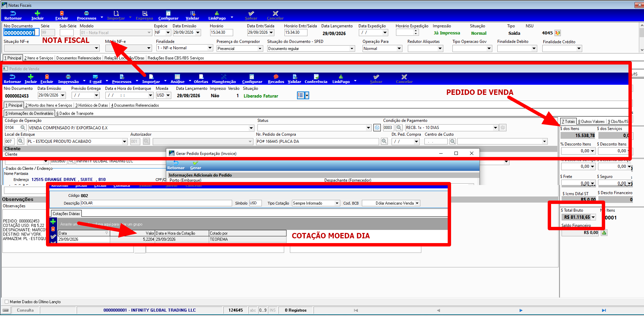Viewport: 644px width, 316px height.
Task: Expand the Tipo Cotação Sempre Informado dropdown
Action: tap(337, 203)
